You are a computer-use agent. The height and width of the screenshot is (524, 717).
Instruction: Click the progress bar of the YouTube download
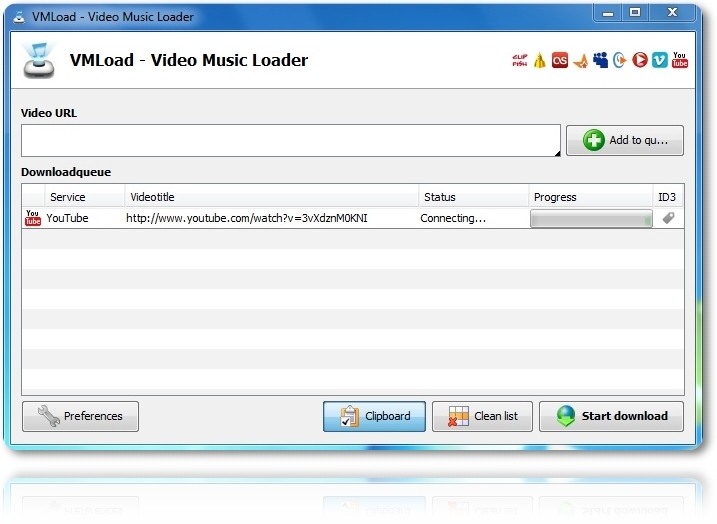[x=591, y=219]
